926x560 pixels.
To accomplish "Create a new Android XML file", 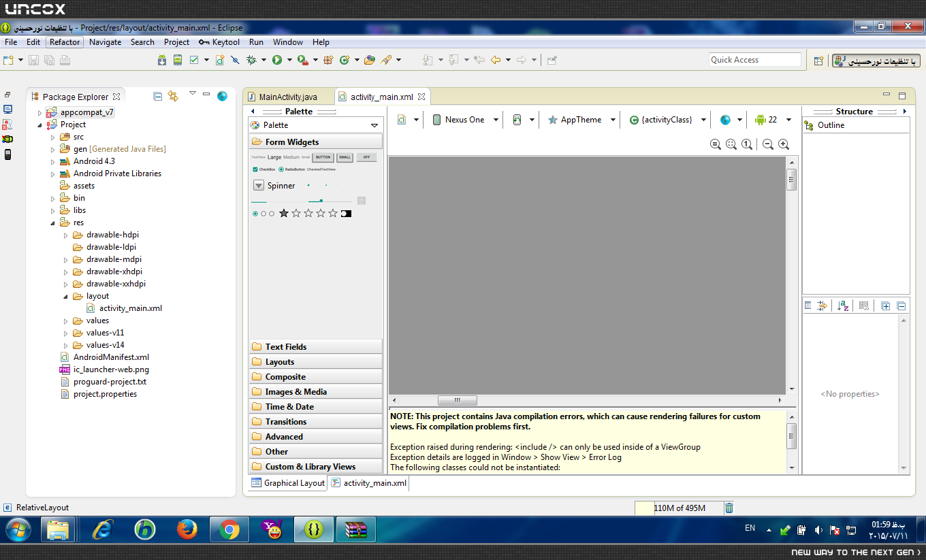I will (220, 60).
